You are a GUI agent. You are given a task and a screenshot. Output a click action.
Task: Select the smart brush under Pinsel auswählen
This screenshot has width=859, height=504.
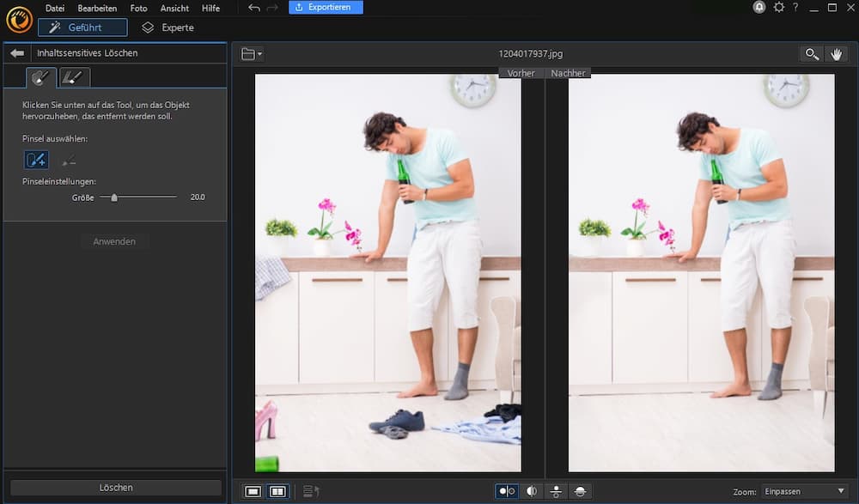36,160
